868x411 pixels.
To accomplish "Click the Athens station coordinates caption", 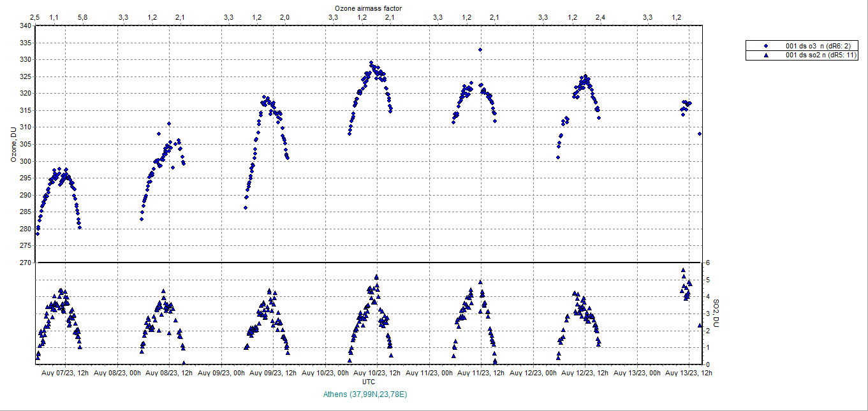I will click(x=365, y=394).
